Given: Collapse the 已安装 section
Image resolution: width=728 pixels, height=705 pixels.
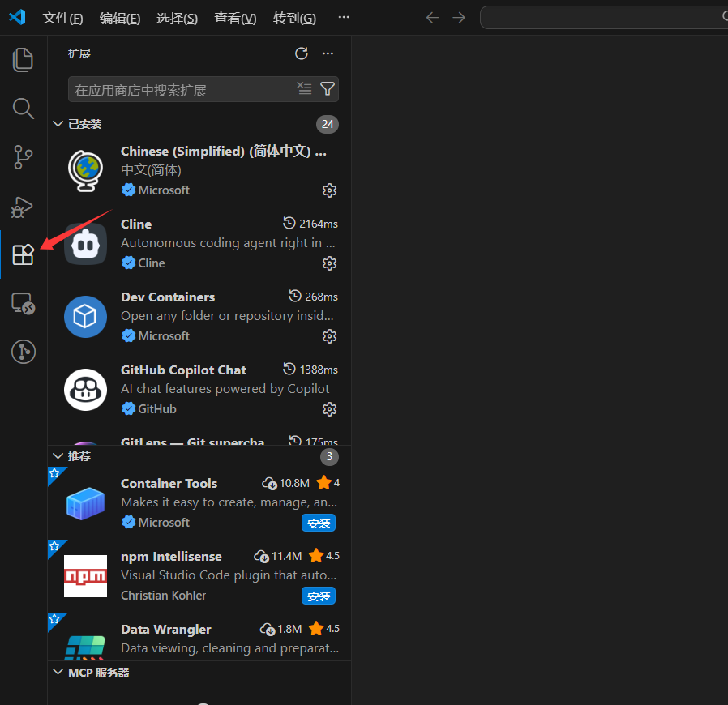Looking at the screenshot, I should point(58,124).
